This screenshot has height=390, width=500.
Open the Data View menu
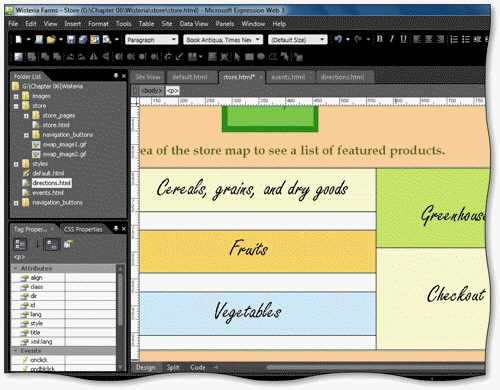(194, 24)
